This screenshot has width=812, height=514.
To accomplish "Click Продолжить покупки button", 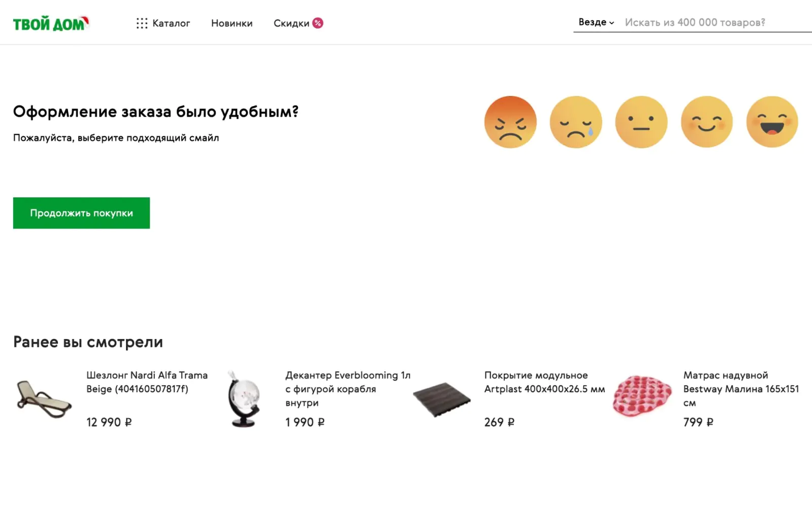I will click(x=81, y=213).
